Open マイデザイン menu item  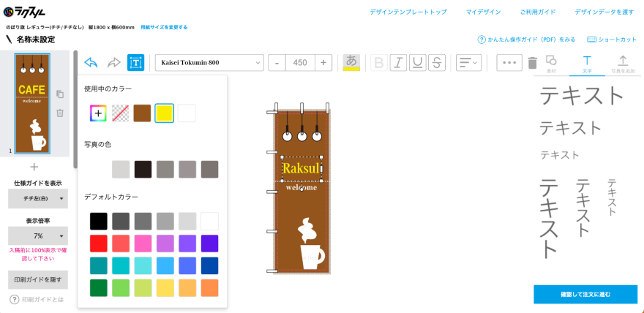click(x=484, y=12)
